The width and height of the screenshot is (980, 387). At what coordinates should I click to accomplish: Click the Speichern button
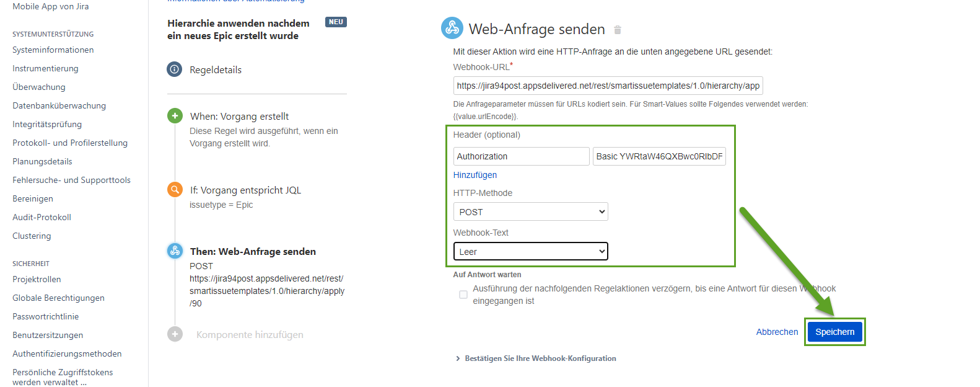click(x=834, y=332)
